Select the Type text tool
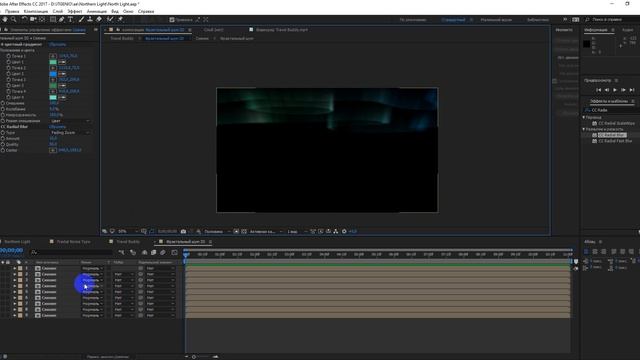Screen dimensions: 640x360 coord(71,19)
